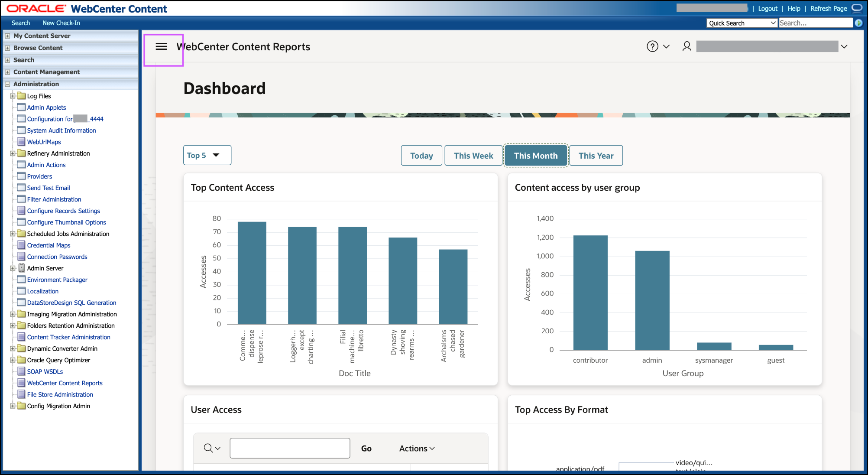The width and height of the screenshot is (868, 475).
Task: Expand the Dynamic Converter Admin node
Action: 13,348
